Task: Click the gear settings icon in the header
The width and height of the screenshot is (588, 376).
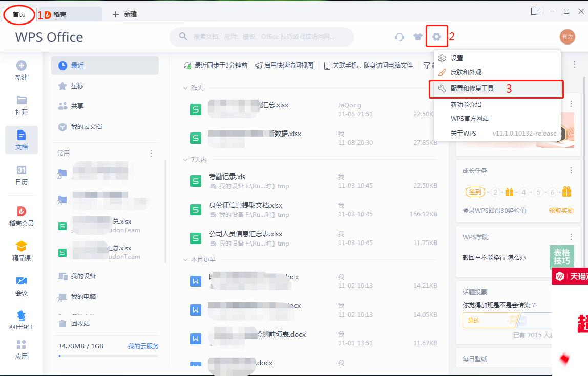Action: [x=436, y=37]
